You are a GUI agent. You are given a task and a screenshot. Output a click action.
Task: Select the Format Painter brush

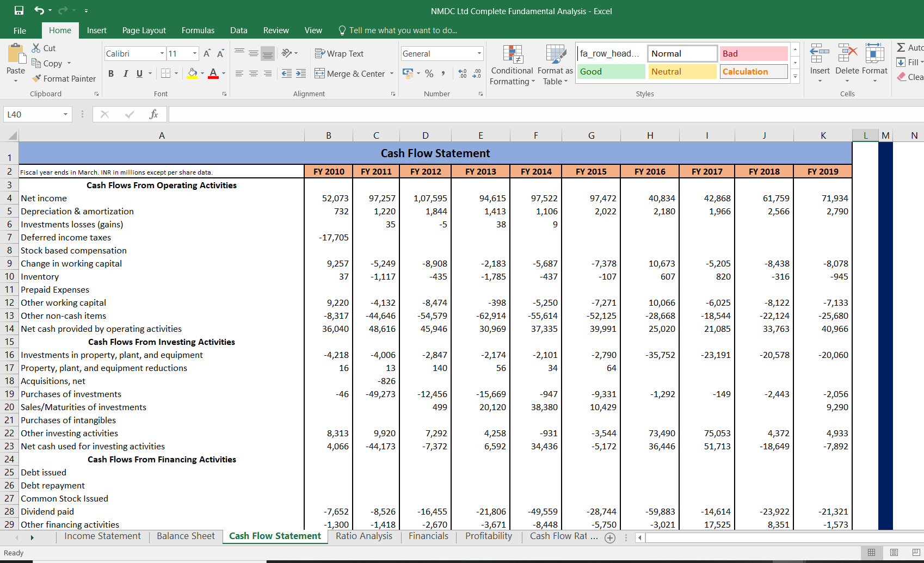point(36,78)
